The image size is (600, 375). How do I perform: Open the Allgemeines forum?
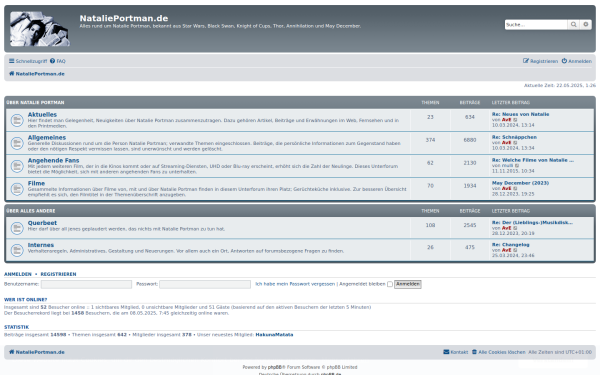coord(47,137)
